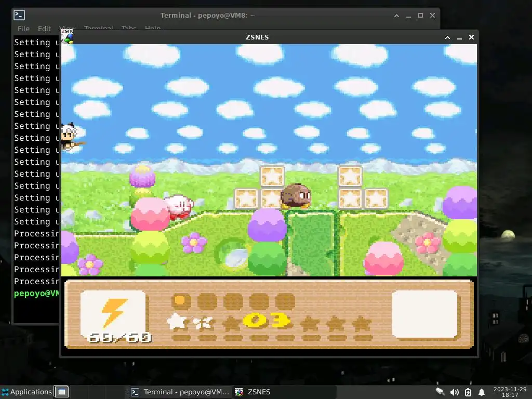Shade the Terminal window using up arrow
532x399 pixels.
(396, 16)
